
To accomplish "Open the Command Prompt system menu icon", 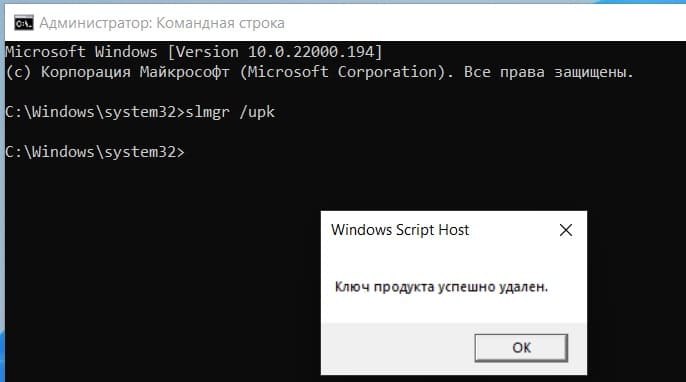I will pos(24,23).
